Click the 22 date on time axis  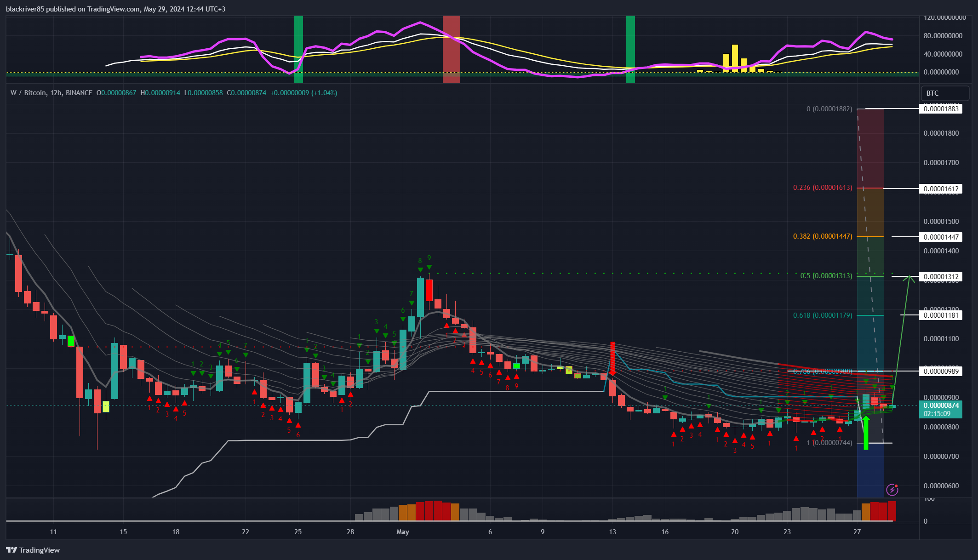[x=246, y=532]
